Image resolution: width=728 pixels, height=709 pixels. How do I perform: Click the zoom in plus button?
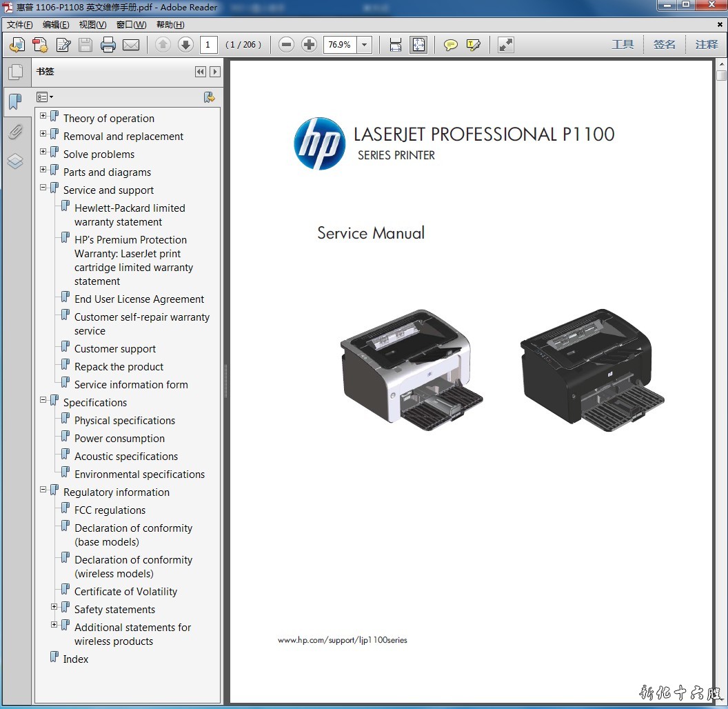point(310,45)
